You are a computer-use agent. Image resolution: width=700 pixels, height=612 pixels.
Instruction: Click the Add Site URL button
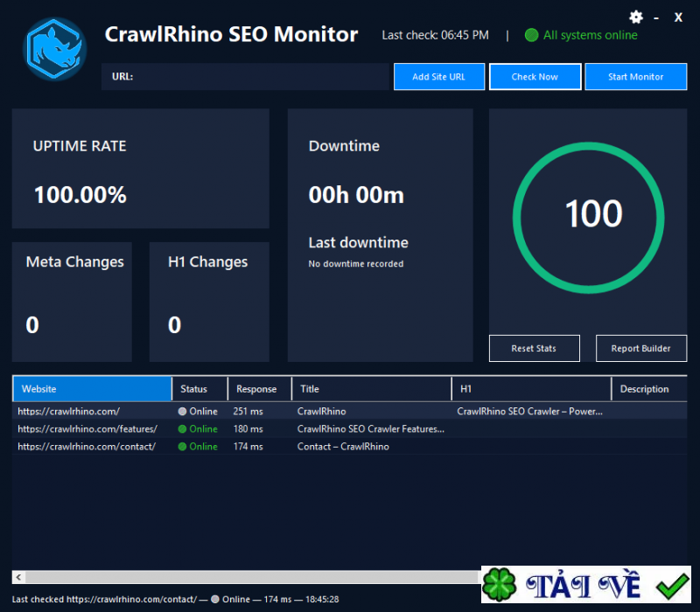438,77
